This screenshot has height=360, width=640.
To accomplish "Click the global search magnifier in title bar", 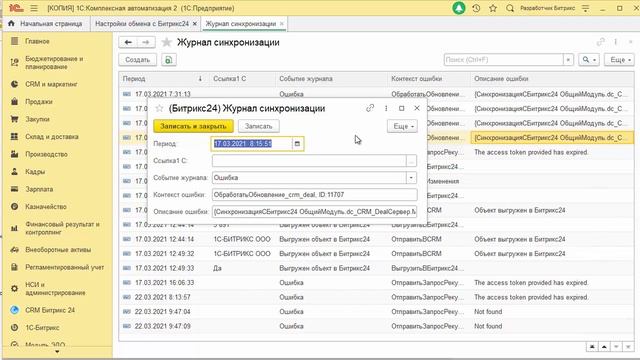I will click(510, 8).
